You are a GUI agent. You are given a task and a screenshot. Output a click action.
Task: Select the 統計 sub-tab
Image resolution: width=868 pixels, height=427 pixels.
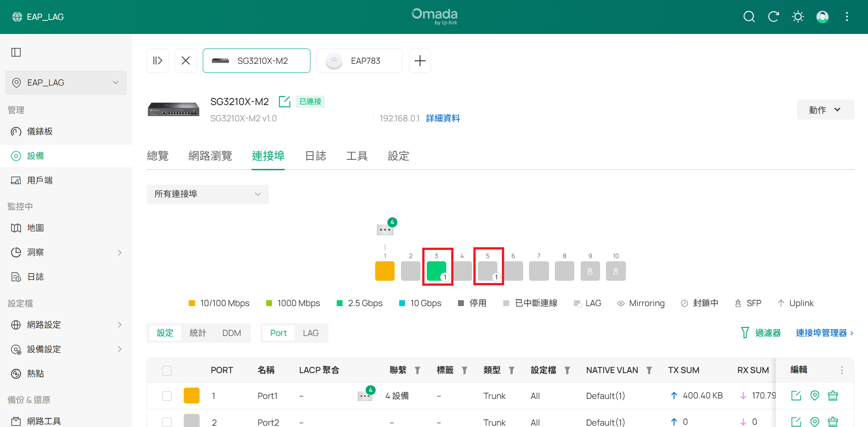[x=198, y=333]
